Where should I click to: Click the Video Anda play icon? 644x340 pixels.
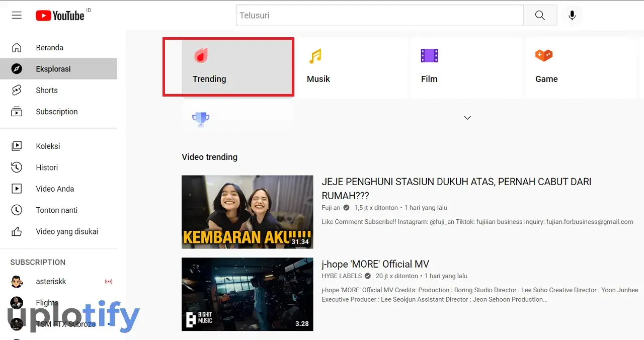[17, 189]
